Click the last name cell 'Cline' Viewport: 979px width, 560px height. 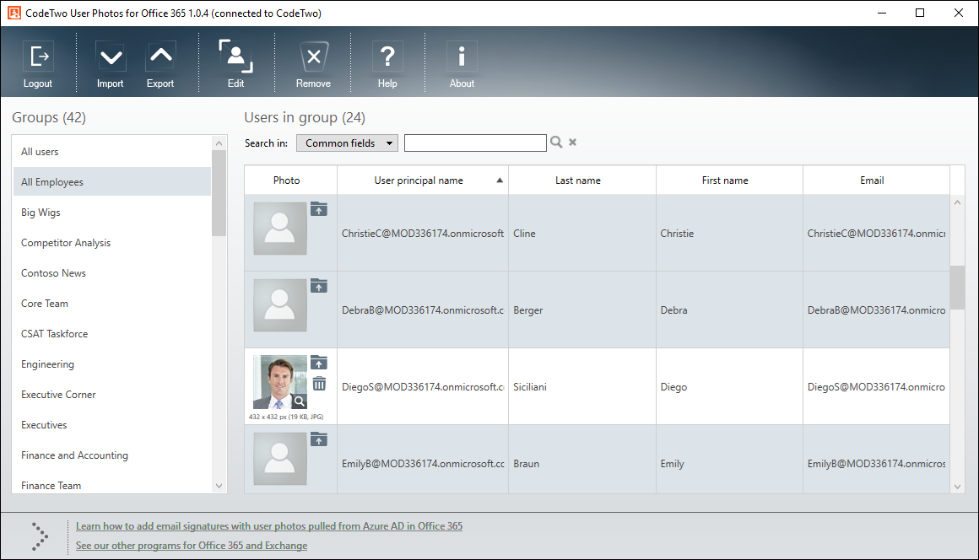582,234
